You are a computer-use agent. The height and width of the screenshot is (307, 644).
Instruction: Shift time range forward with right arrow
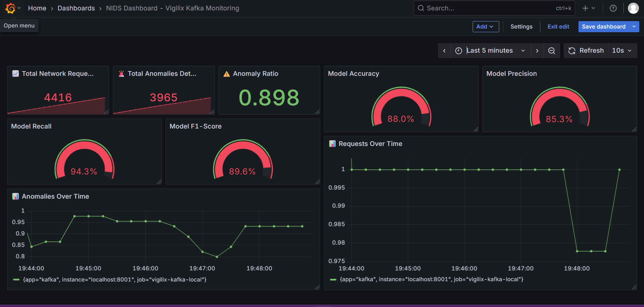click(x=537, y=51)
